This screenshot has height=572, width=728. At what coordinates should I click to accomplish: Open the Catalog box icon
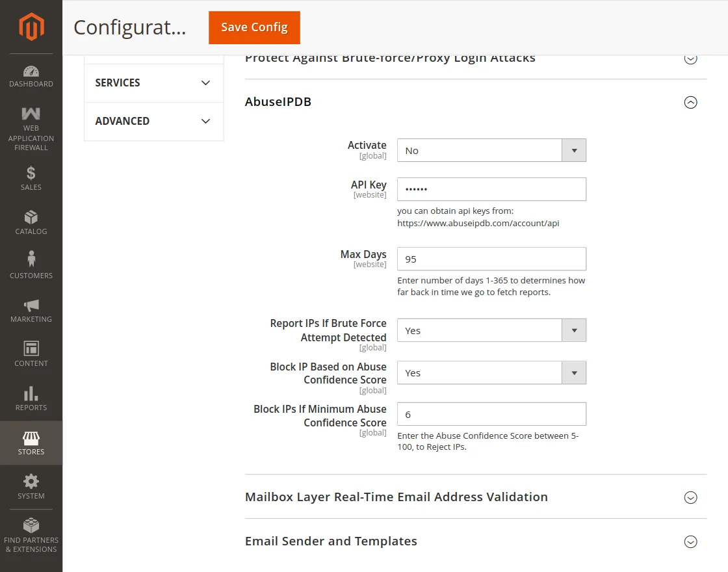(x=31, y=217)
